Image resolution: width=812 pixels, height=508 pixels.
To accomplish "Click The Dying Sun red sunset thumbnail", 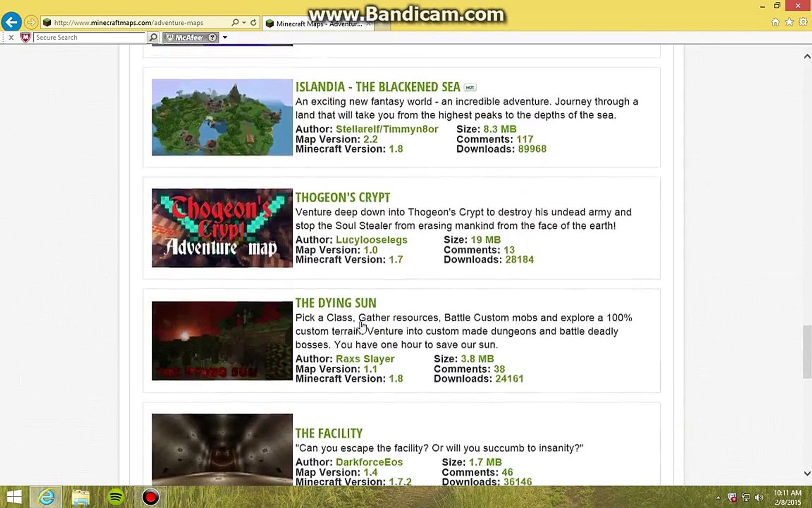I will [x=222, y=341].
